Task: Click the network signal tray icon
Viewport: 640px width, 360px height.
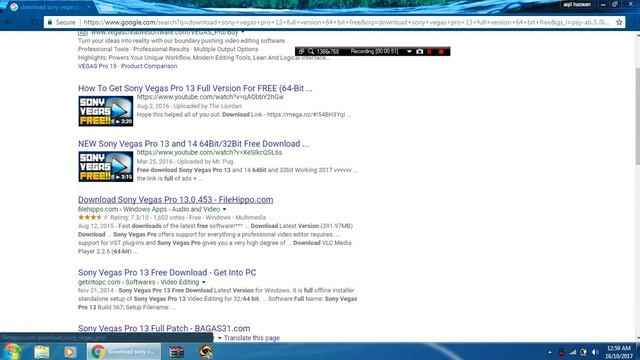Action: point(573,352)
